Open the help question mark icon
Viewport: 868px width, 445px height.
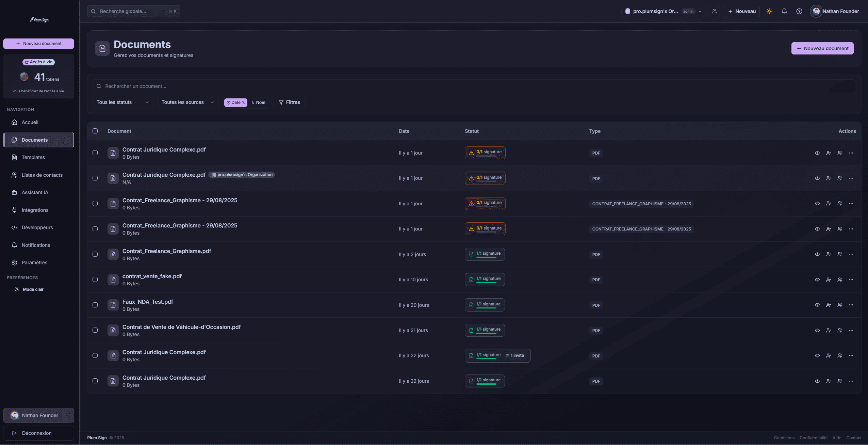[799, 11]
